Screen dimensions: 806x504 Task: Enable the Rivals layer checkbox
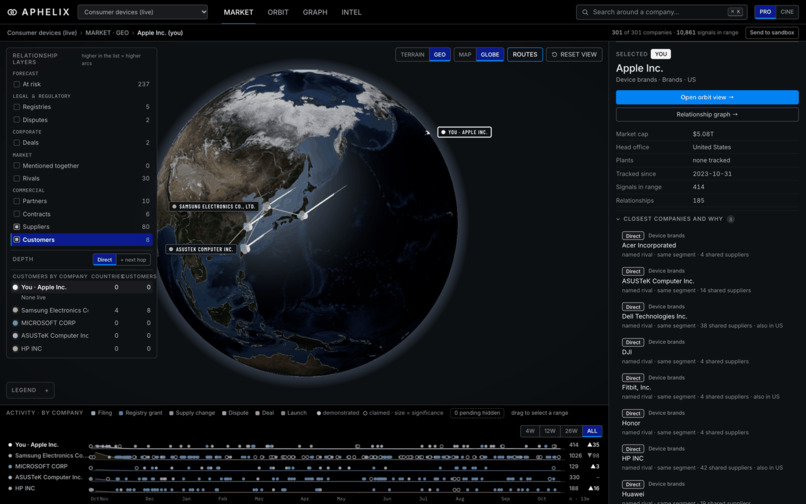16,178
